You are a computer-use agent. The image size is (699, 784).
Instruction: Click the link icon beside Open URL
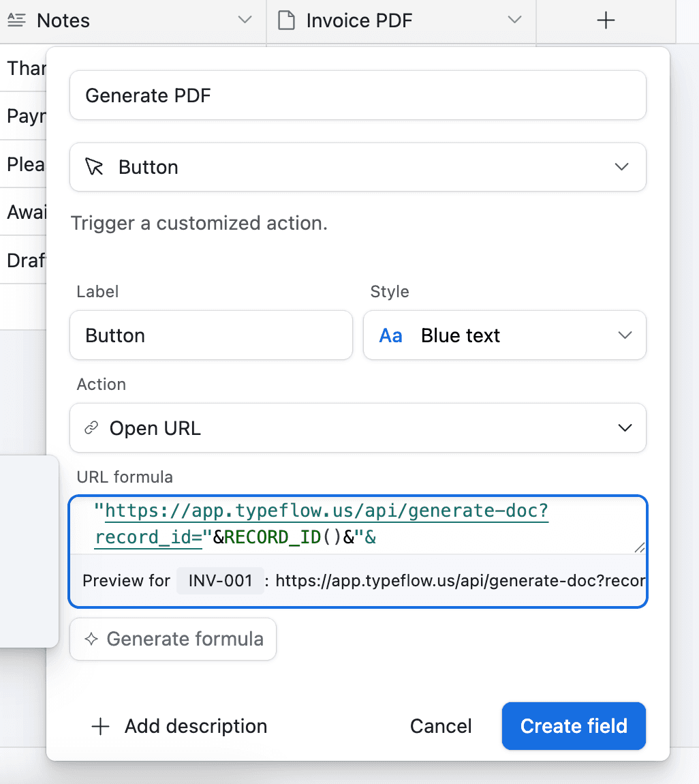(91, 428)
